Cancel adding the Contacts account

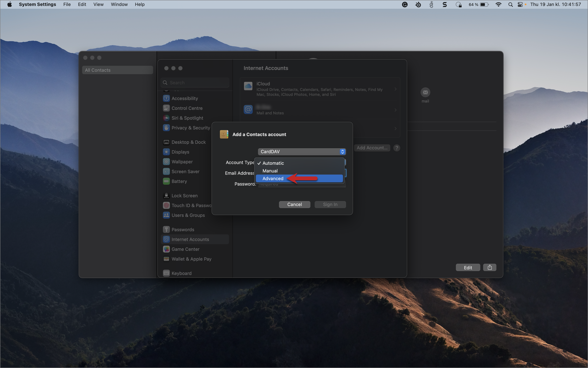tap(295, 204)
